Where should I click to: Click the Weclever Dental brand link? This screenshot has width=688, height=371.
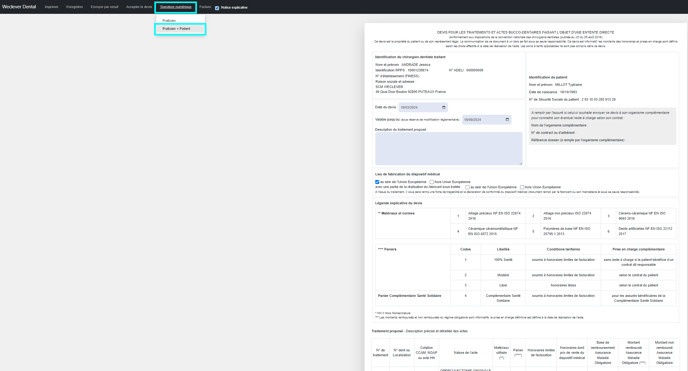[x=19, y=7]
